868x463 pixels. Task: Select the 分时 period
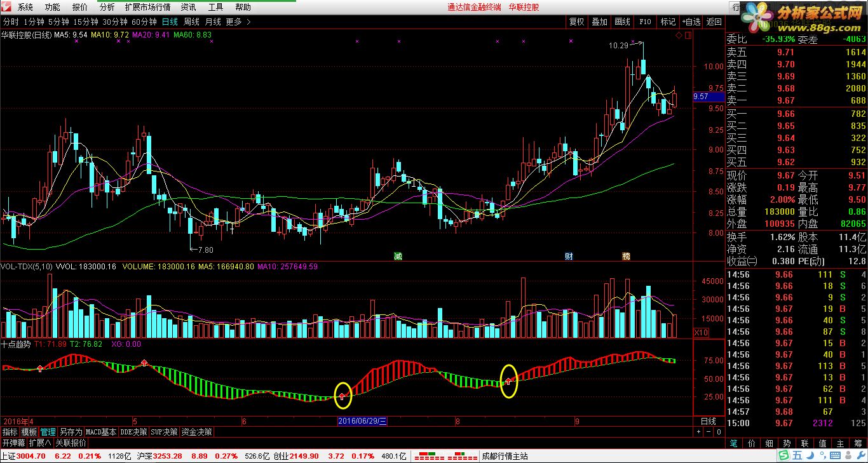[x=11, y=22]
